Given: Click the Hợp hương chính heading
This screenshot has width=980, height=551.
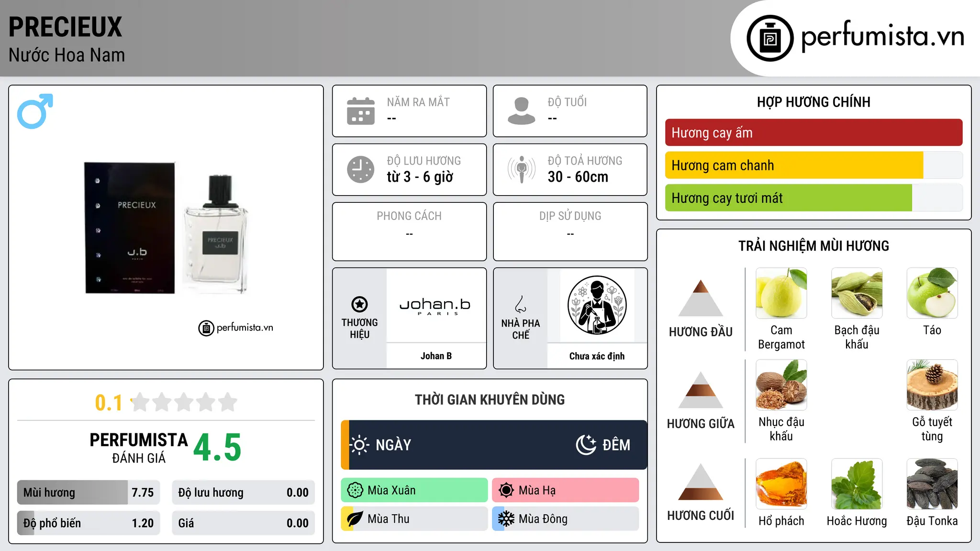Looking at the screenshot, I should pos(813,102).
